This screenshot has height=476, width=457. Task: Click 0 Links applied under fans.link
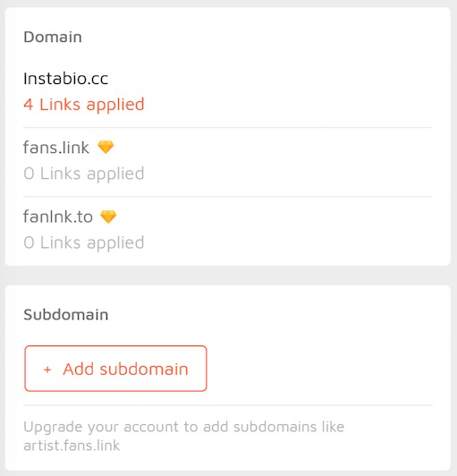84,174
